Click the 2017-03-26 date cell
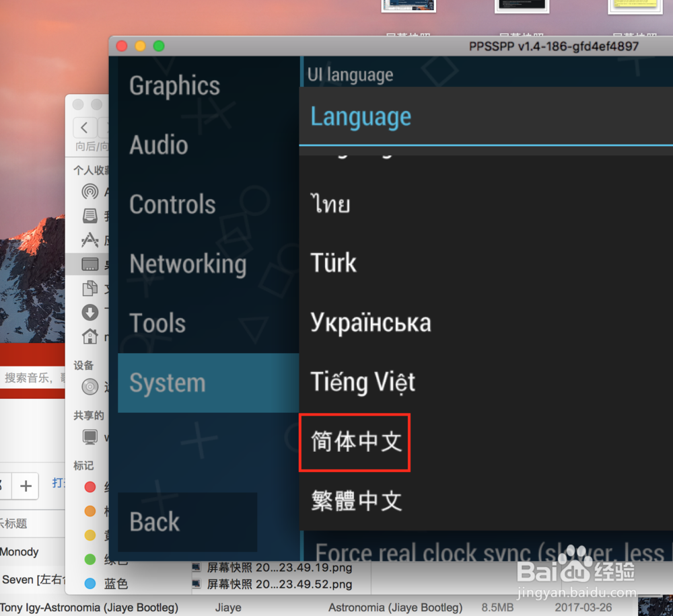The image size is (673, 616). (x=583, y=607)
